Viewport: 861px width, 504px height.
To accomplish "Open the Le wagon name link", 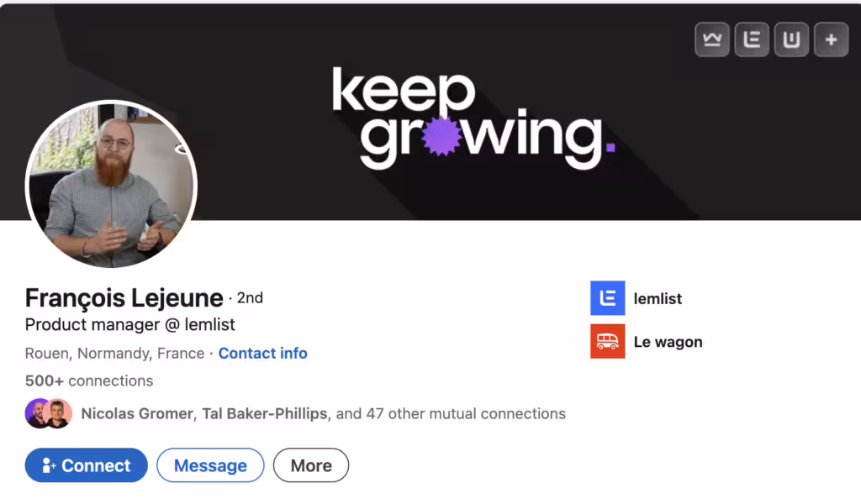I will pyautogui.click(x=668, y=342).
